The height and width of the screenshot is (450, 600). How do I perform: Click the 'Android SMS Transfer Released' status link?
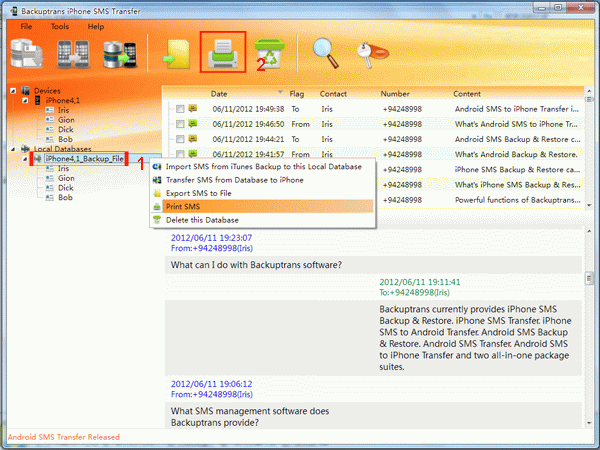[64, 437]
